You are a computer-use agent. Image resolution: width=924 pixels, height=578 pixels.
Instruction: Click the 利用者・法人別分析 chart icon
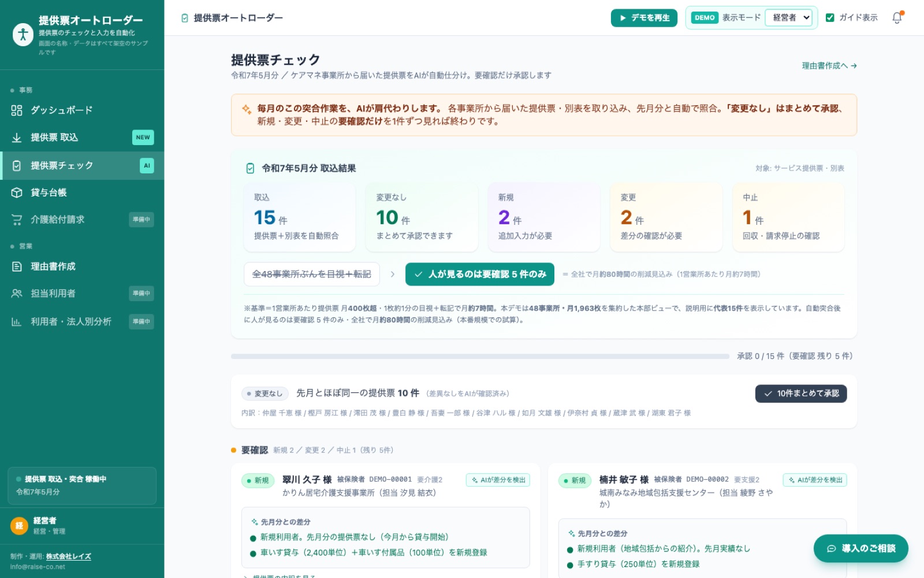[17, 321]
